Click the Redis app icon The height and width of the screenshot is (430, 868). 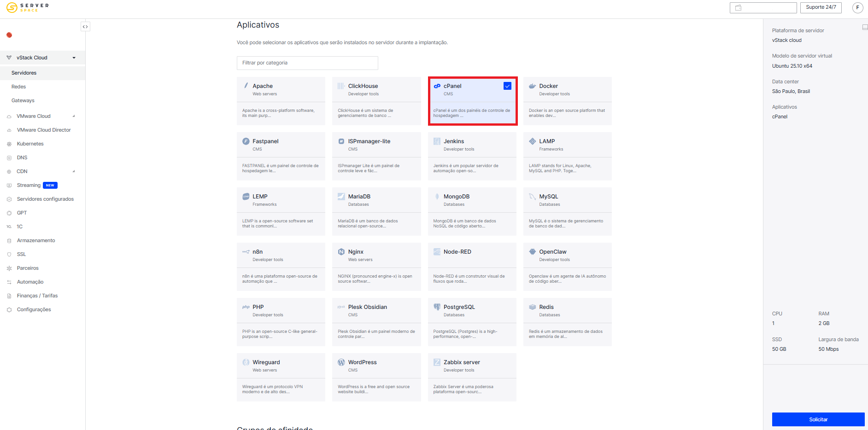point(533,307)
